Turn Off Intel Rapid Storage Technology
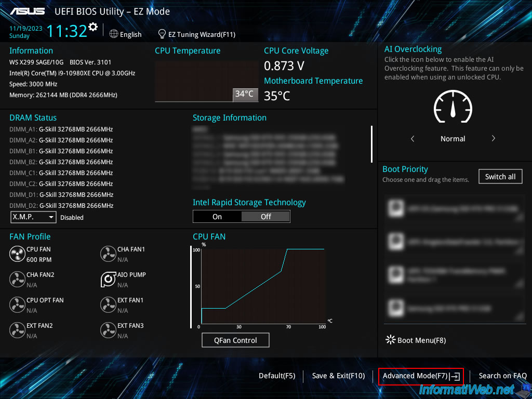532x399 pixels. point(265,216)
